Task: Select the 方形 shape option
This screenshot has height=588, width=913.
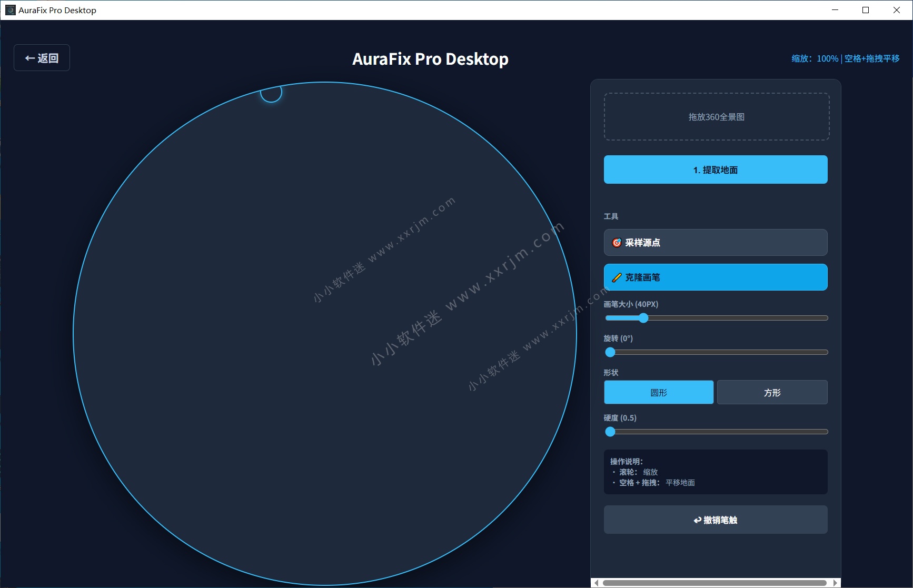Action: [772, 392]
